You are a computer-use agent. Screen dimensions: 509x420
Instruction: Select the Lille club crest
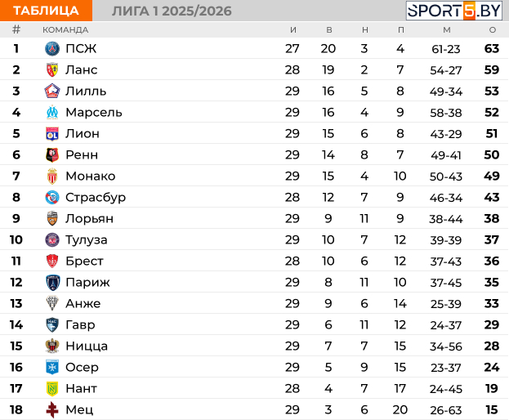pyautogui.click(x=52, y=91)
